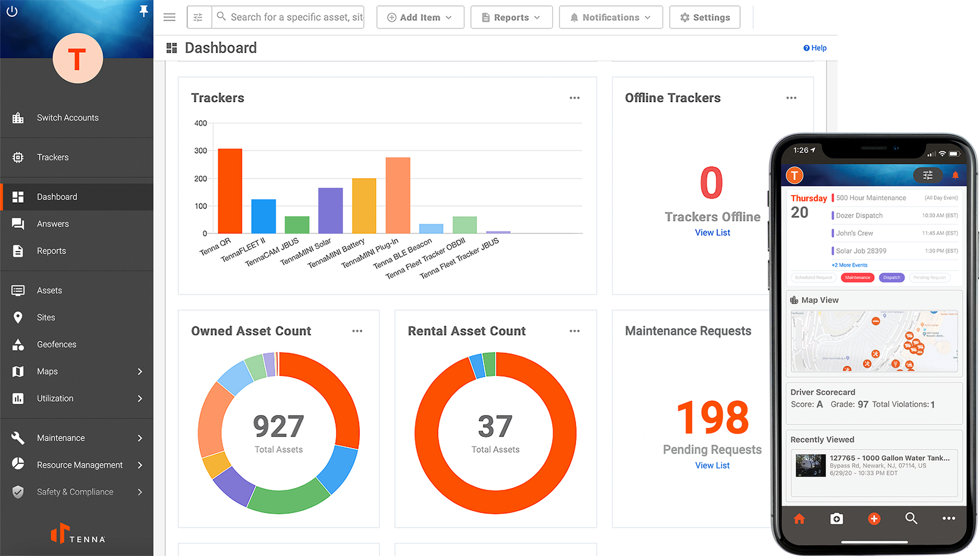Expand the Maintenance submenu chevron
This screenshot has width=980, height=556.
point(140,438)
